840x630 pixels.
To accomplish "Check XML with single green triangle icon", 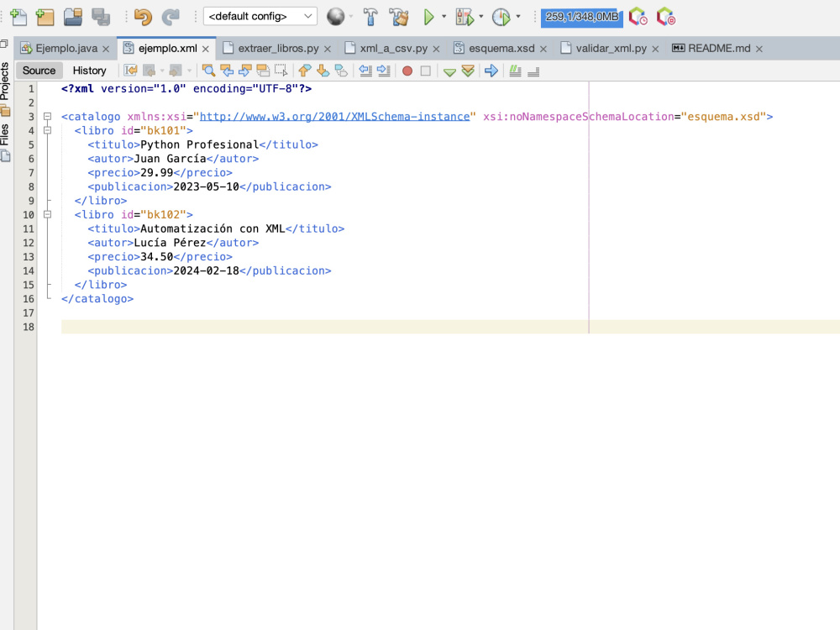I will (449, 71).
